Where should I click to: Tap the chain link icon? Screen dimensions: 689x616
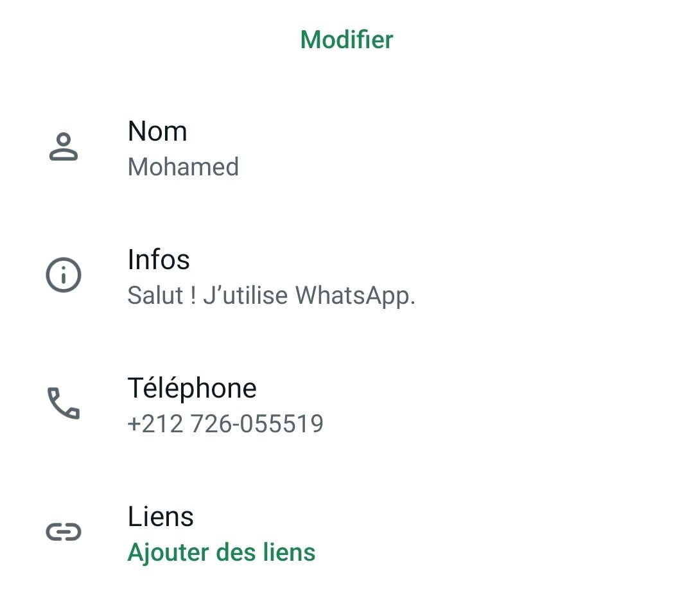click(x=64, y=532)
